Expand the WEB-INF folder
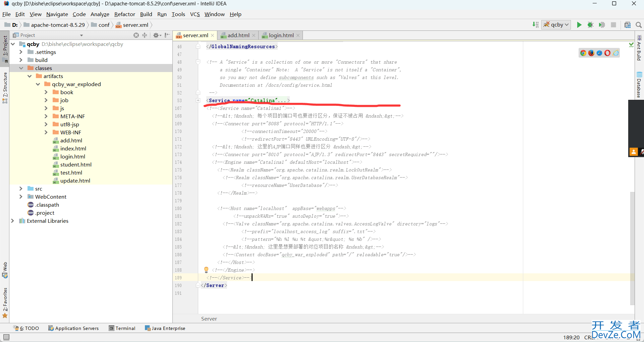Screen dimensions: 644x342 (x=46, y=132)
